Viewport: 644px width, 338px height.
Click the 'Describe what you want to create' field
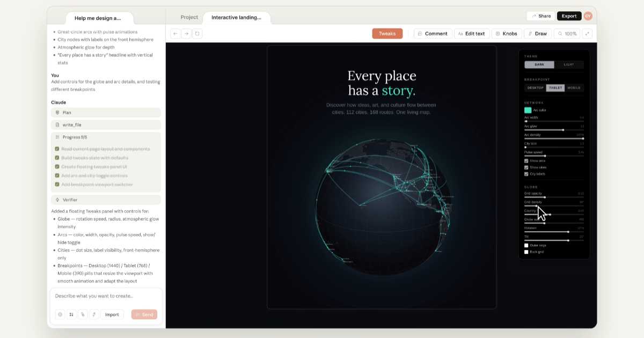(106, 296)
